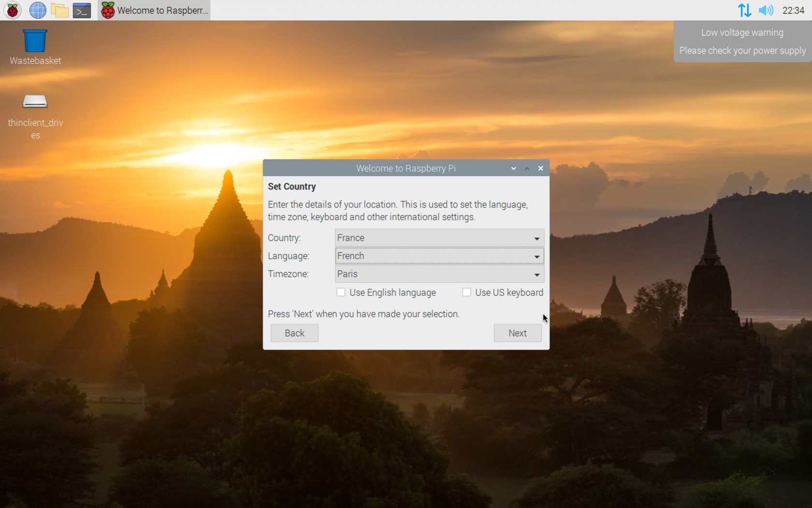Viewport: 812px width, 508px height.
Task: Launch the terminal from the taskbar
Action: (x=82, y=10)
